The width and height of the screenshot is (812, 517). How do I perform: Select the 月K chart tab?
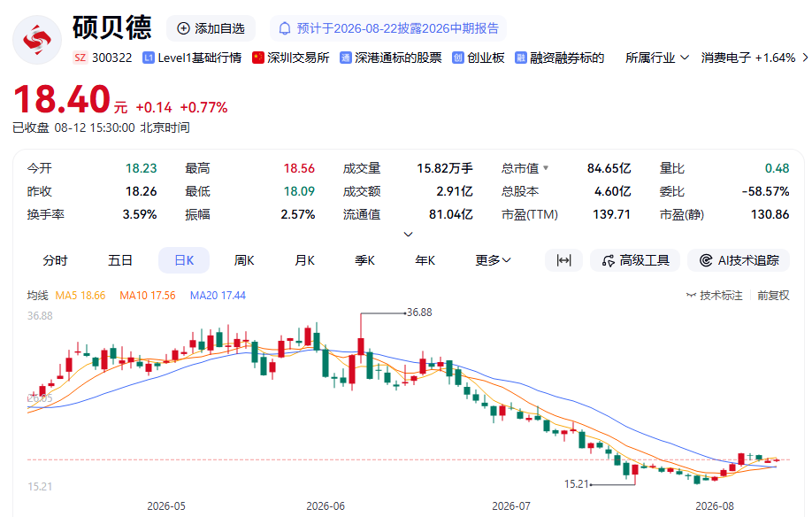[304, 260]
